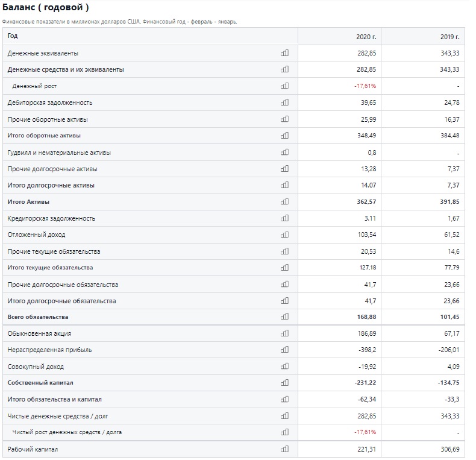The height and width of the screenshot is (460, 476).
Task: Show chart for Совокупный доход
Action: click(284, 366)
